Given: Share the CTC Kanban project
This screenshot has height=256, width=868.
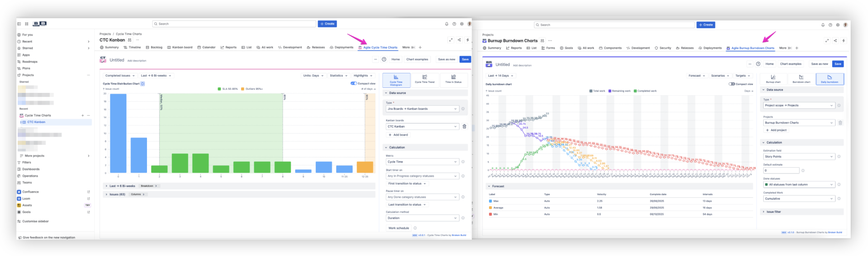Looking at the screenshot, I should (459, 40).
